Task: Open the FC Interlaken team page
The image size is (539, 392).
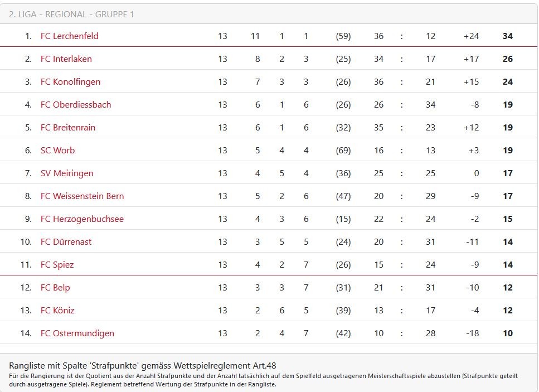Action: (x=66, y=59)
